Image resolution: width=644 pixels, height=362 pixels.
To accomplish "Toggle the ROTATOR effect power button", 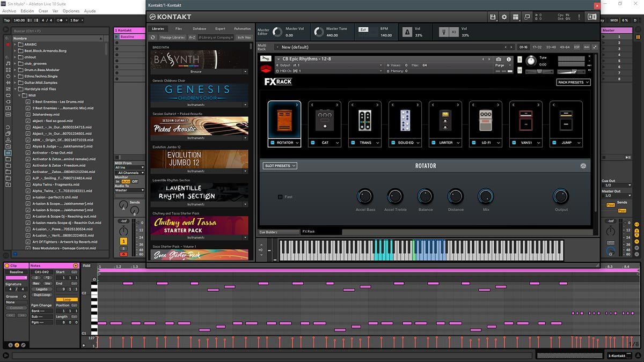I will coord(272,143).
